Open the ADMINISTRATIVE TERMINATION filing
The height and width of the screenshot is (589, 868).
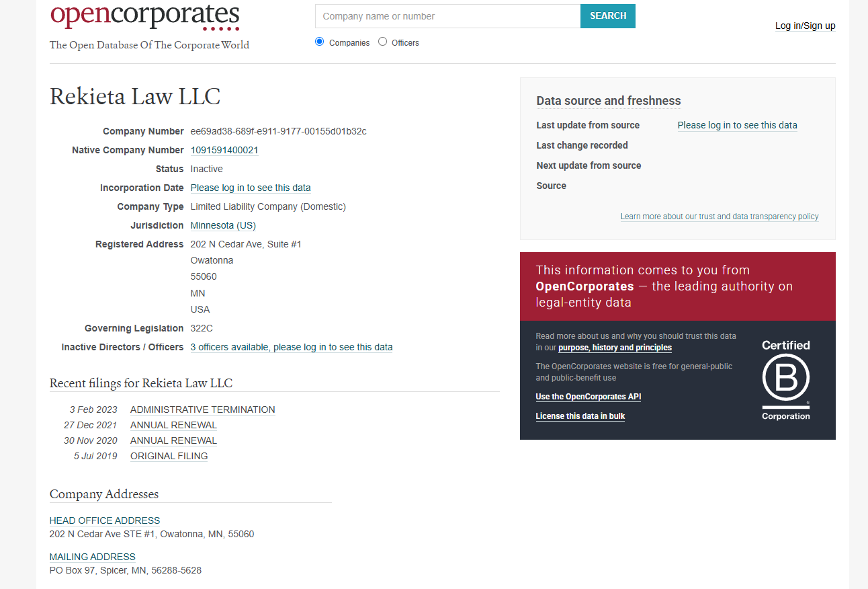[203, 409]
